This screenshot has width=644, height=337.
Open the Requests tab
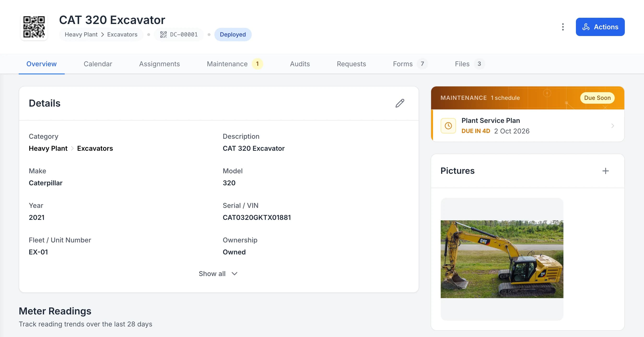(351, 64)
